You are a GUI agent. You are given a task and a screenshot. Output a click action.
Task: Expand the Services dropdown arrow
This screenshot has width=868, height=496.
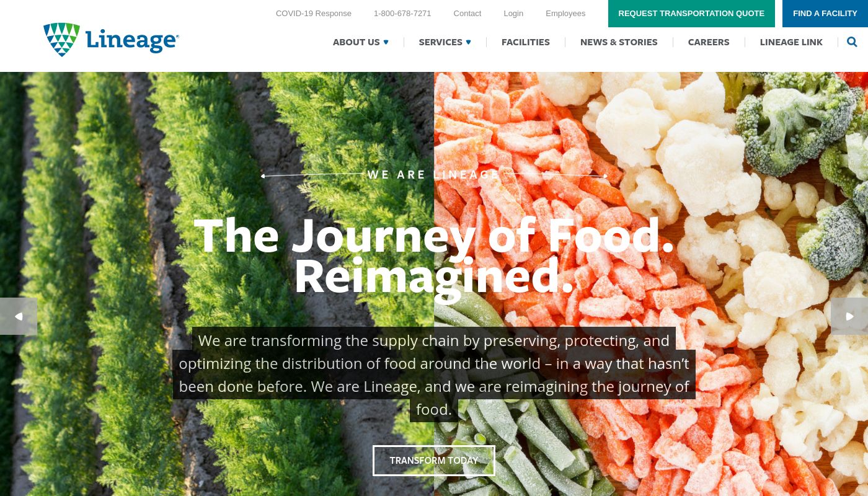468,42
